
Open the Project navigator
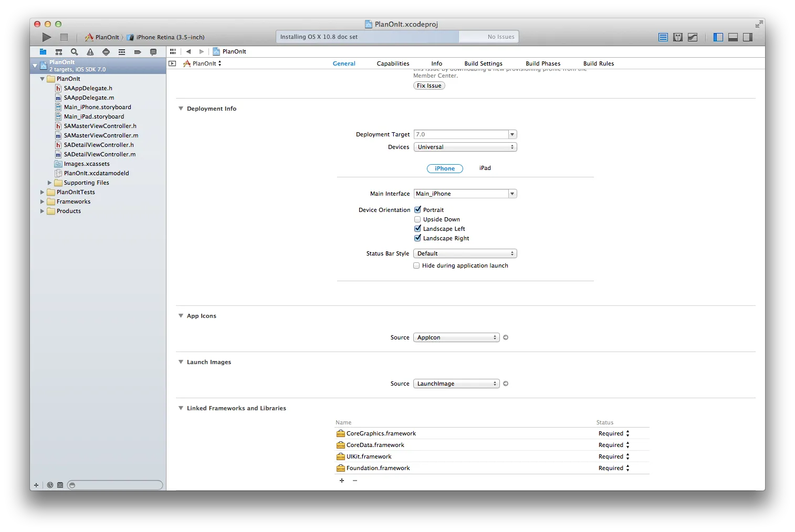43,52
